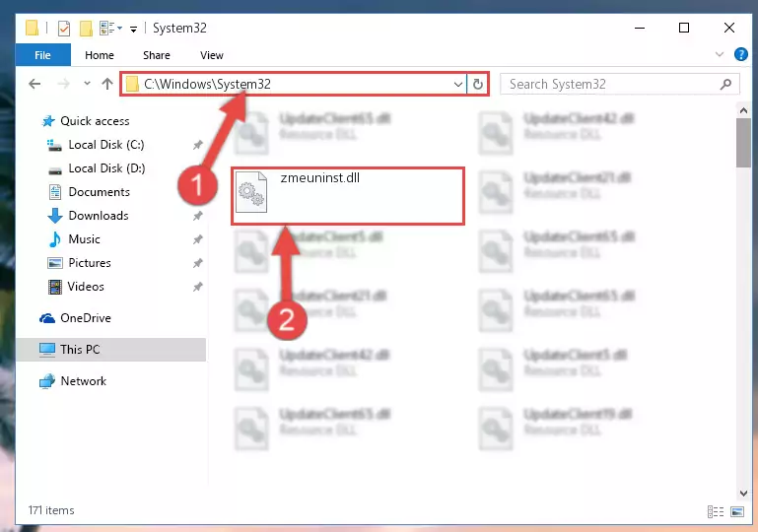Click the This PC monitor icon
Screen dimensions: 758x532
point(47,350)
